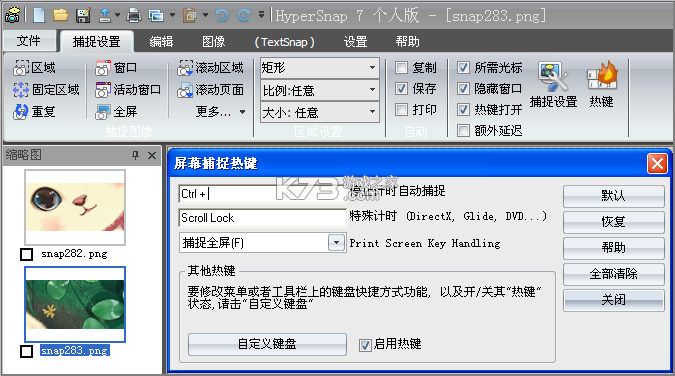Select the snap283.png green leaves thumbnail
This screenshot has height=376, width=675.
click(75, 304)
